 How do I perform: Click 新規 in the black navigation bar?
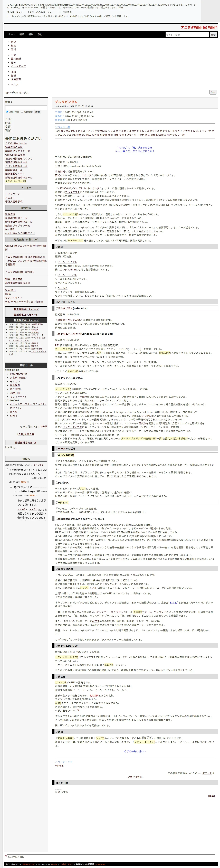pos(22,34)
